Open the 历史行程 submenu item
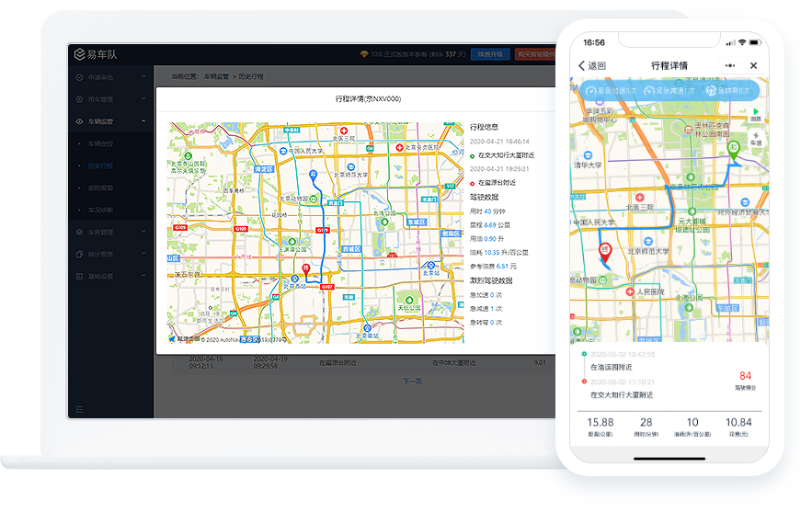The height and width of the screenshot is (513, 812). (x=100, y=166)
